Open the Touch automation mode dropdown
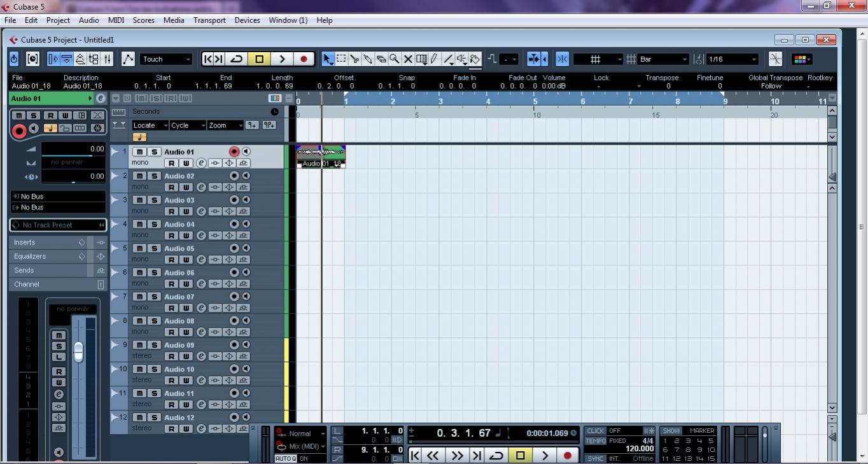Screen dimensions: 868x464 [x=165, y=59]
